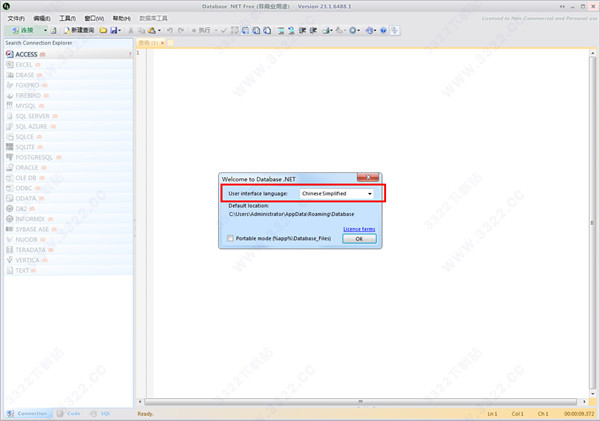Switch to the Connection bottom tab
Screen dimensions: 600x421
coord(28,414)
